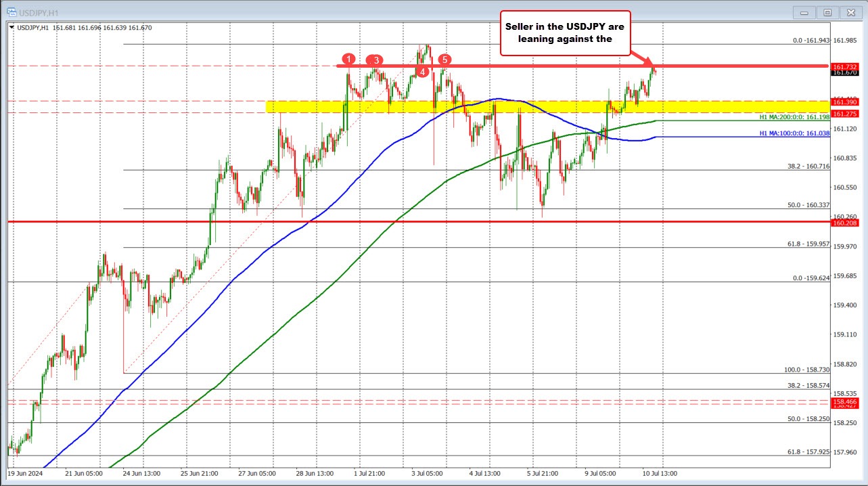Viewport: 868px width, 486px height.
Task: Click the 161.120 value on price scale
Action: click(x=845, y=129)
